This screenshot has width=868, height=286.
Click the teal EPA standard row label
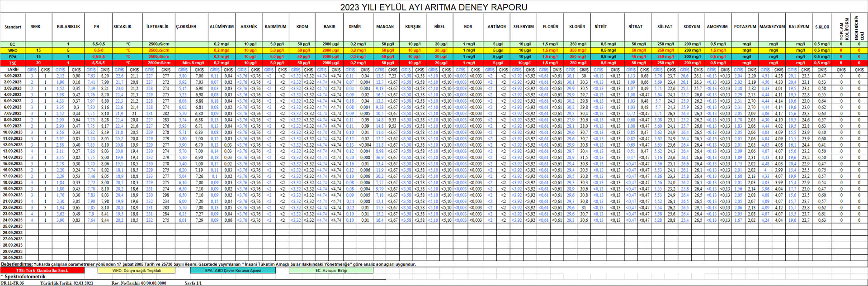tap(13, 57)
